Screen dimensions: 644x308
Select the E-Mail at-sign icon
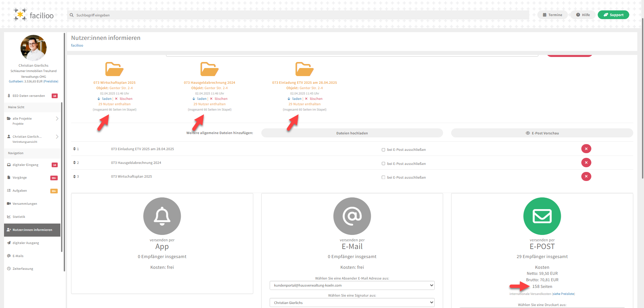pos(352,216)
